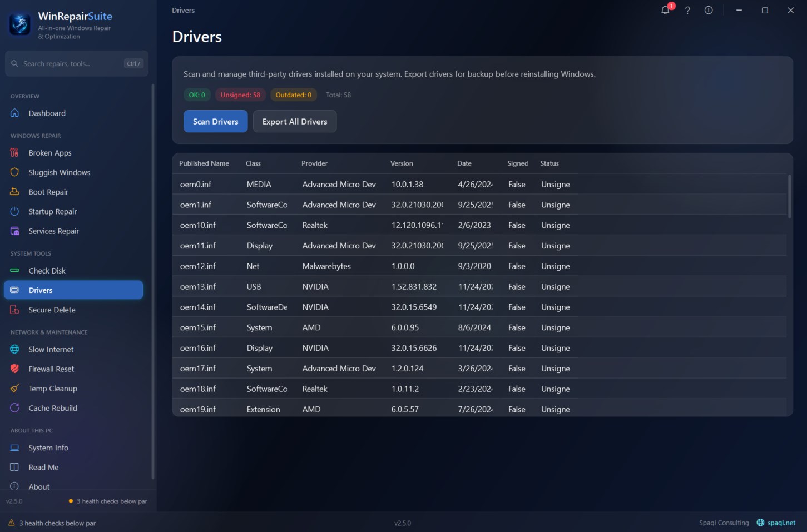
Task: Open the notifications bell icon
Action: click(665, 10)
